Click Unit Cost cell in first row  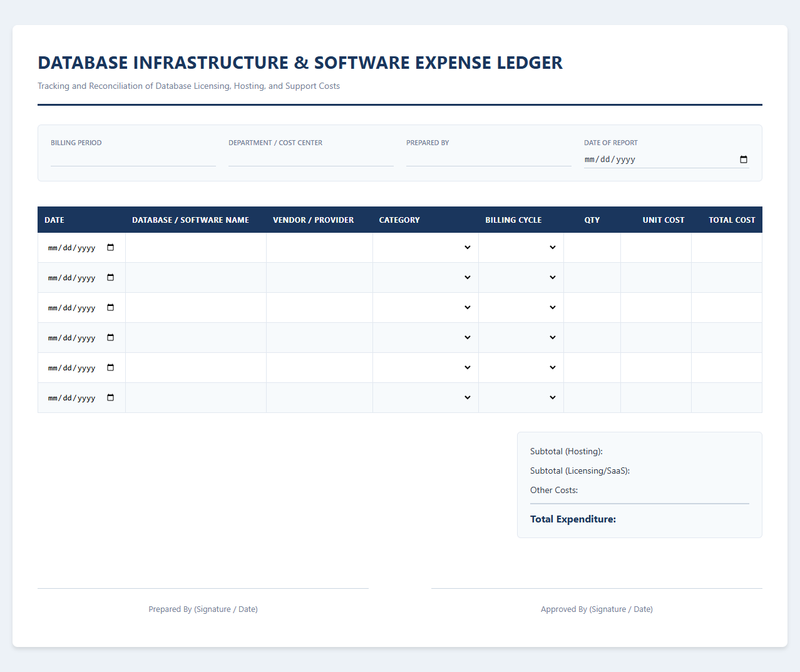point(656,248)
